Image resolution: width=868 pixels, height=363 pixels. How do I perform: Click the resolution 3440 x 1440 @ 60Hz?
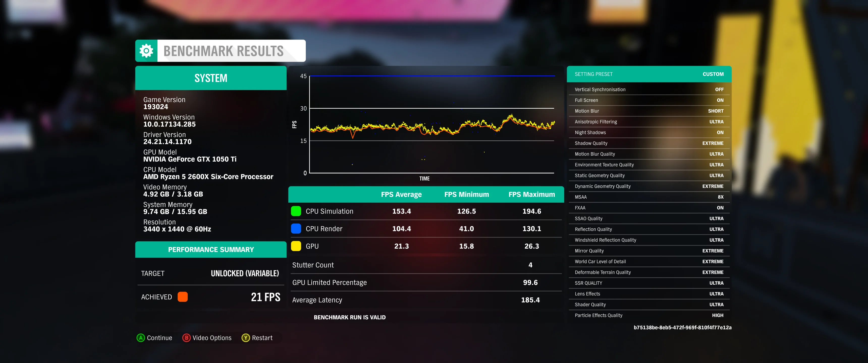coord(177,229)
